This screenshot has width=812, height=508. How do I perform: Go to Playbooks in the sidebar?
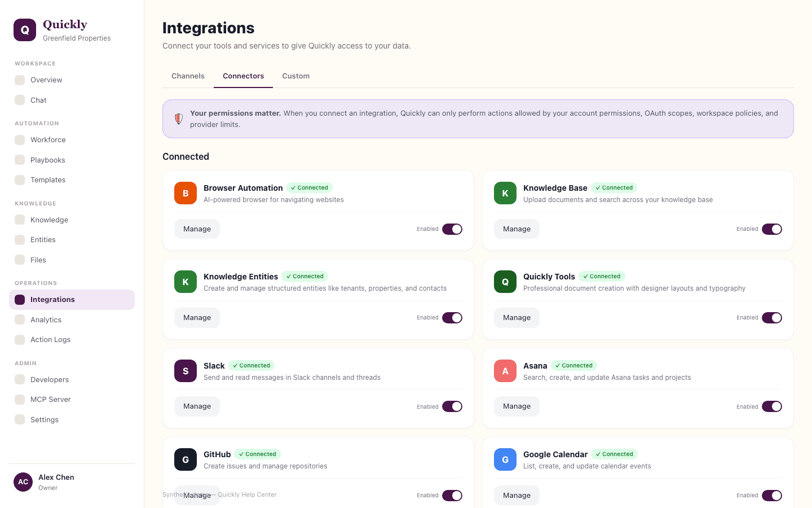tap(72, 160)
